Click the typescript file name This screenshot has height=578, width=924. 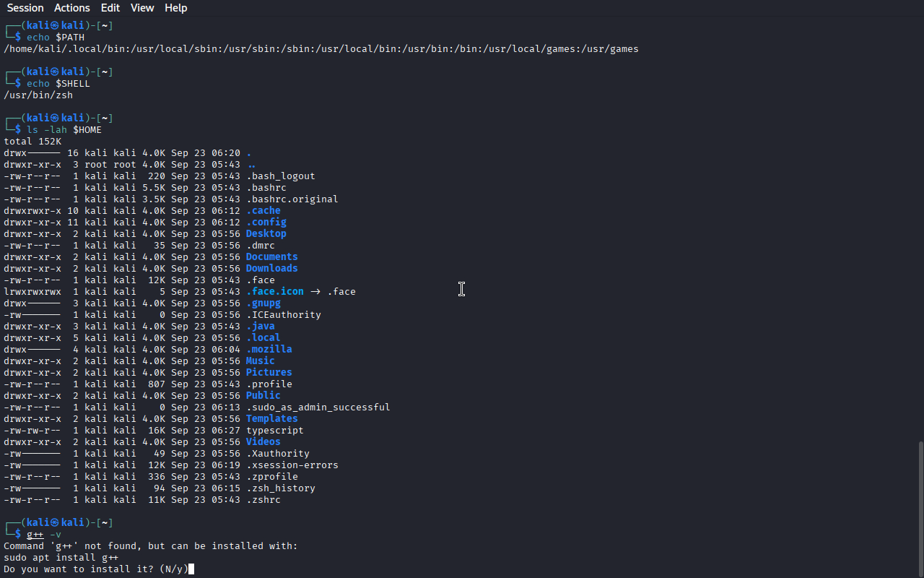(274, 431)
